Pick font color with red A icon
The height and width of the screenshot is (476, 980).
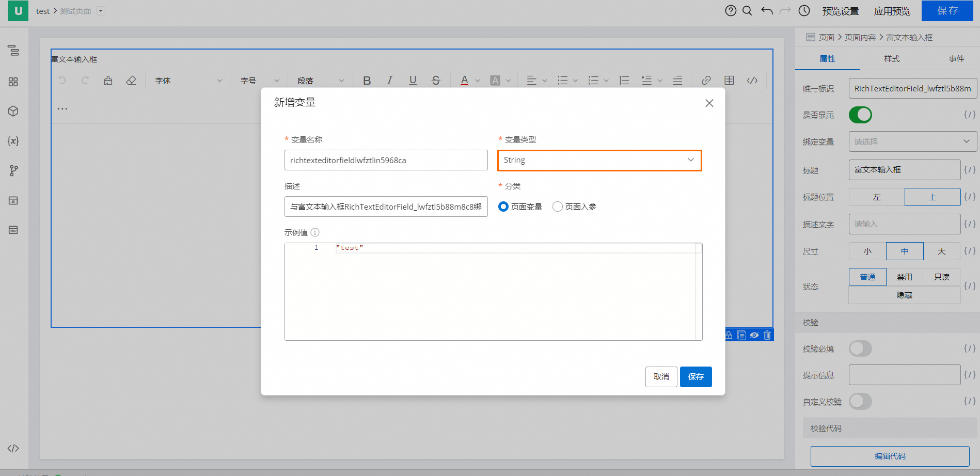[464, 81]
